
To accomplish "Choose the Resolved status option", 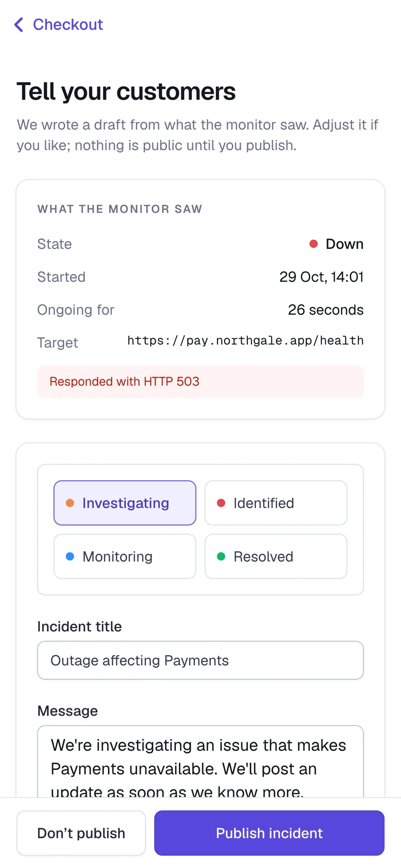I will [276, 556].
